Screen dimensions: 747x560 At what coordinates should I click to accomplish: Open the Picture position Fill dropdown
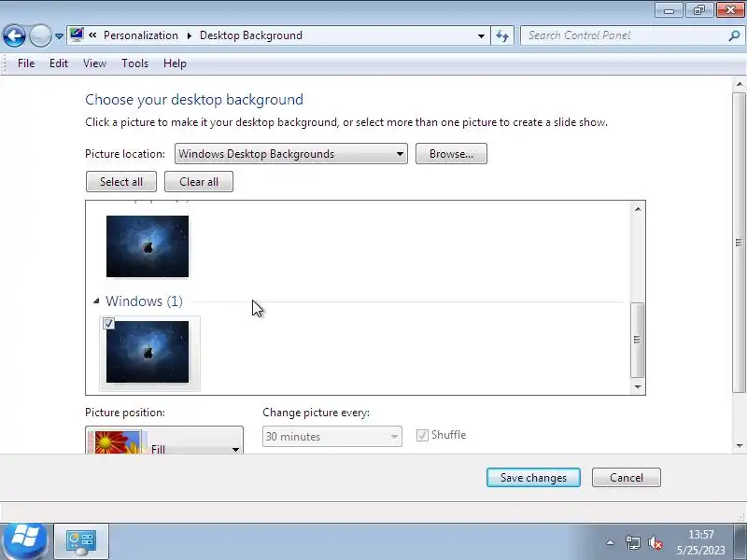pos(164,441)
